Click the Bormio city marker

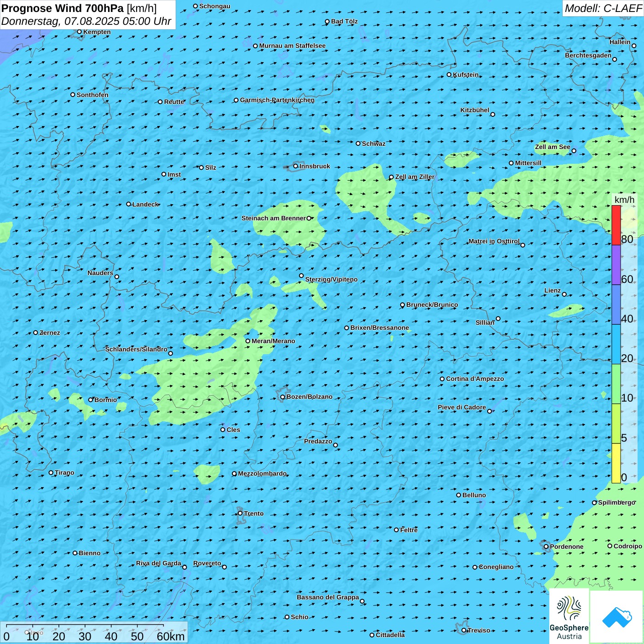[x=91, y=400]
